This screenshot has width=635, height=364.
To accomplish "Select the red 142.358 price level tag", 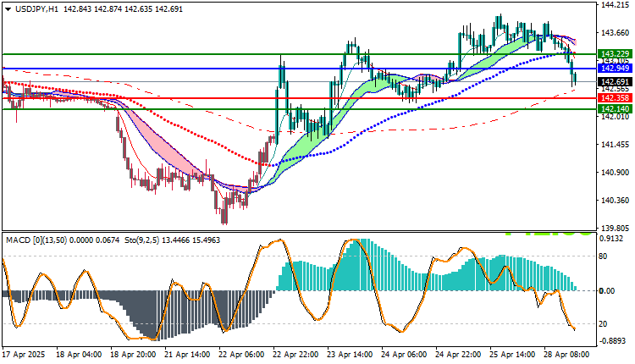I will 615,98.
